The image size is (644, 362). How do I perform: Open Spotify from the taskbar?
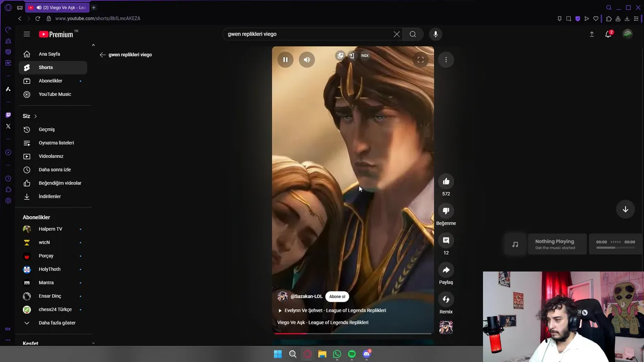(x=352, y=354)
